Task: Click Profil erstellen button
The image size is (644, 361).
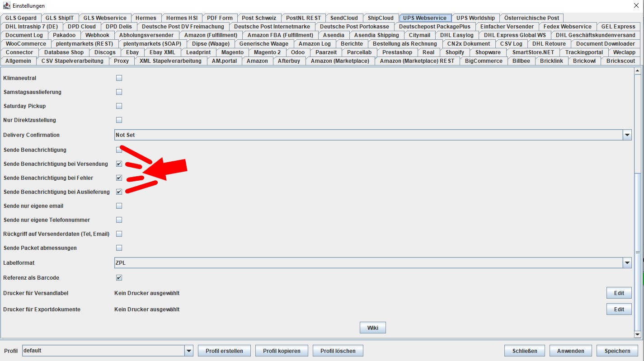Action: [x=224, y=351]
